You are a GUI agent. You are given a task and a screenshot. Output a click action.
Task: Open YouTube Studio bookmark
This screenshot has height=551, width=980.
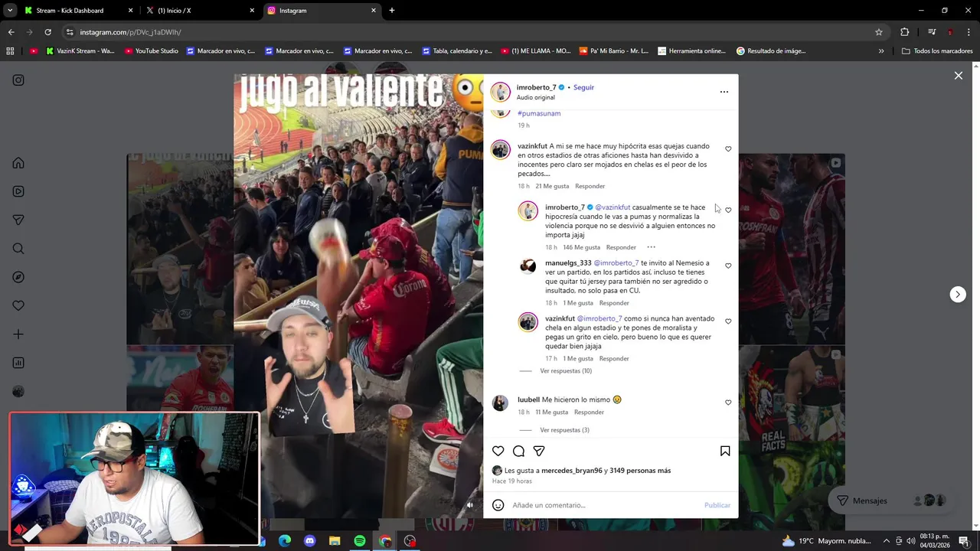[x=151, y=51]
